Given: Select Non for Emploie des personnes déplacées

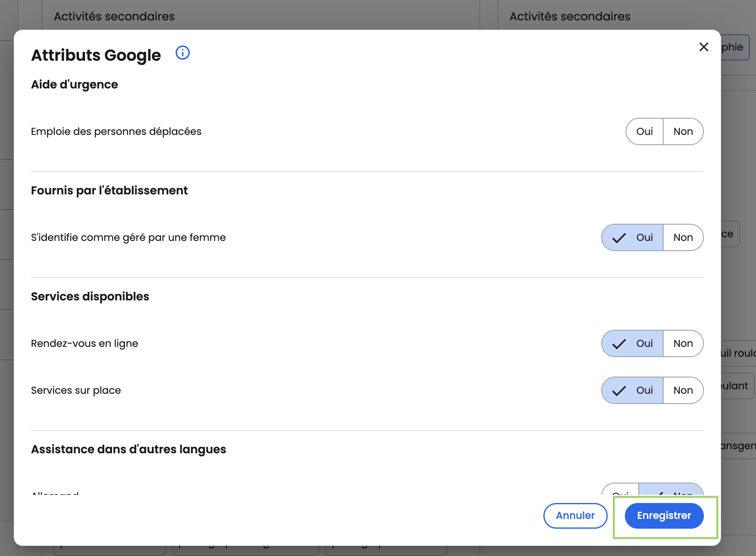Looking at the screenshot, I should (683, 131).
